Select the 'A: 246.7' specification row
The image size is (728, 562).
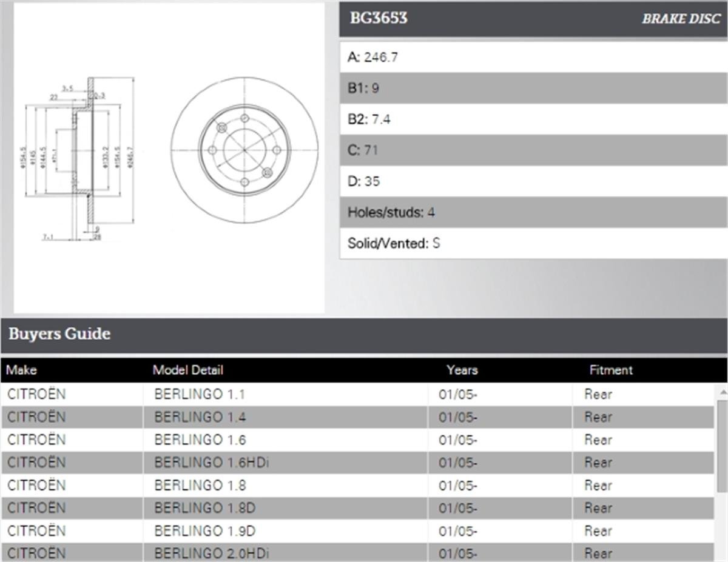[533, 57]
